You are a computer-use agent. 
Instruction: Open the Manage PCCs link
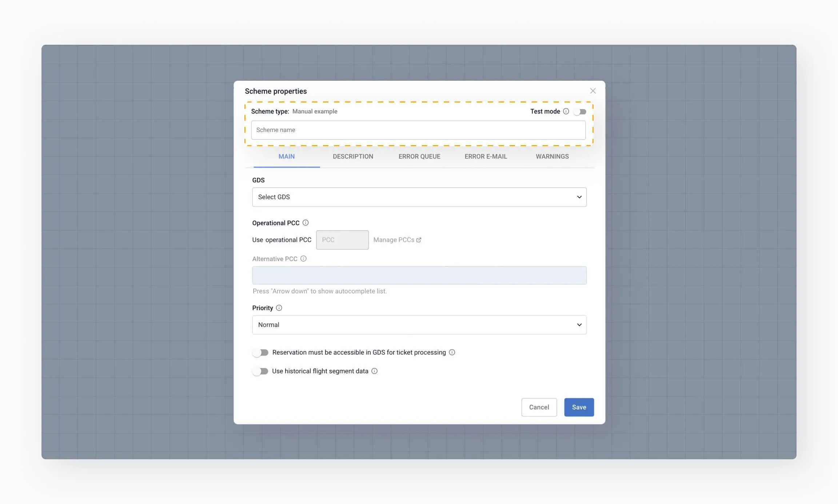pos(394,240)
